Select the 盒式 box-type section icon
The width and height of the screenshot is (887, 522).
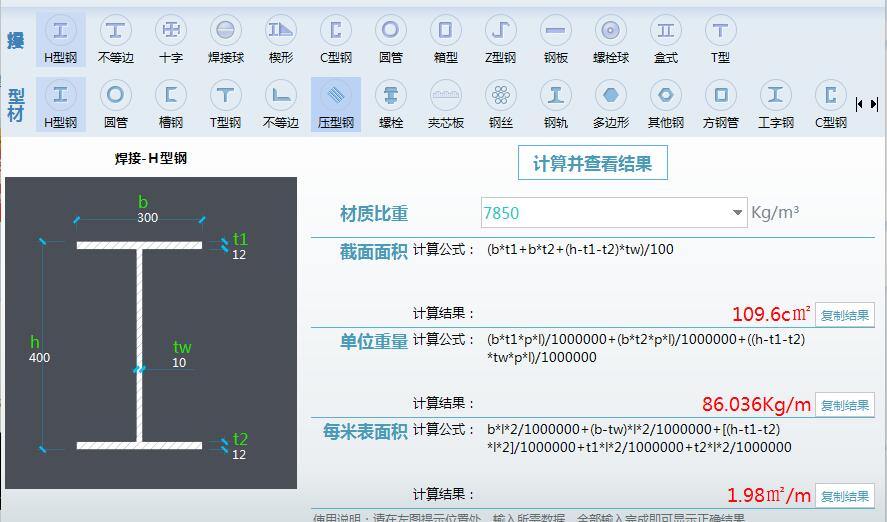[666, 40]
